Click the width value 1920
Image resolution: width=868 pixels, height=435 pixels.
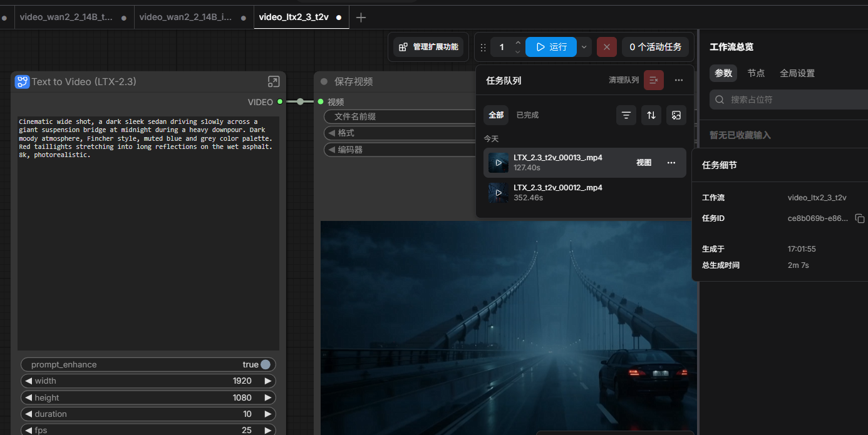click(x=242, y=381)
